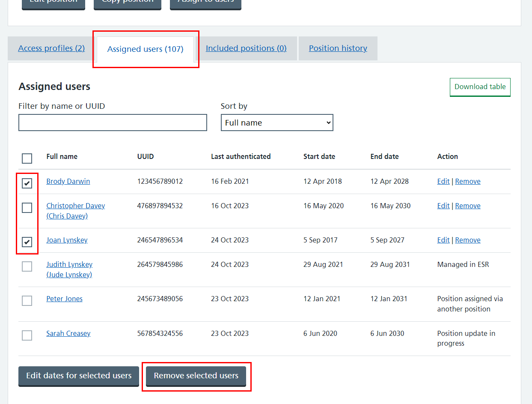Click the '6 Jun 2030' end date
Image resolution: width=532 pixels, height=404 pixels.
click(x=387, y=333)
